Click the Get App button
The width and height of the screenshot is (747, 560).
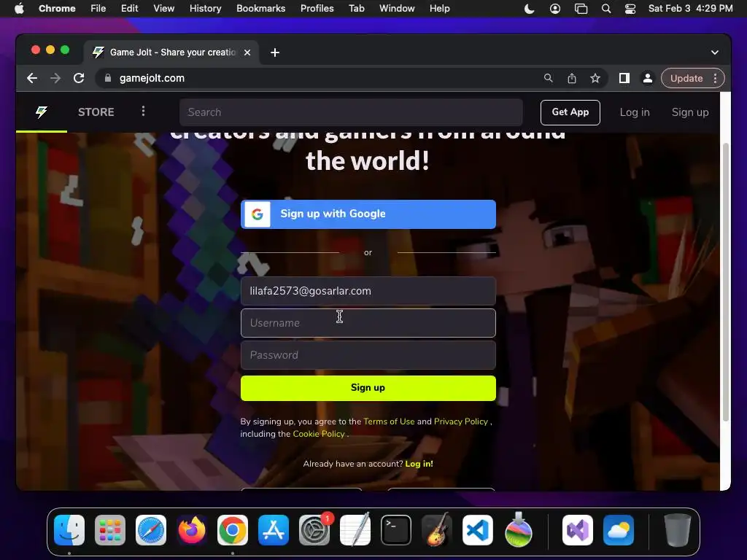coord(570,112)
